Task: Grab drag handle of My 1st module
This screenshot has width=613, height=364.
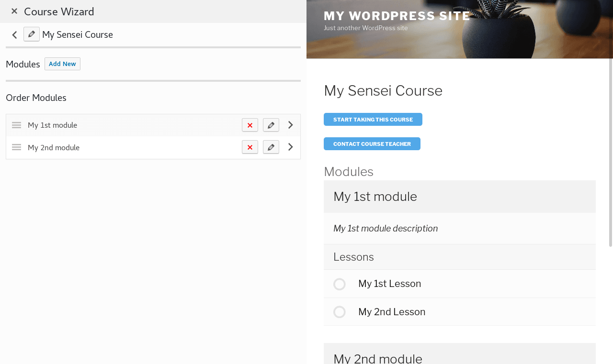Action: tap(17, 125)
